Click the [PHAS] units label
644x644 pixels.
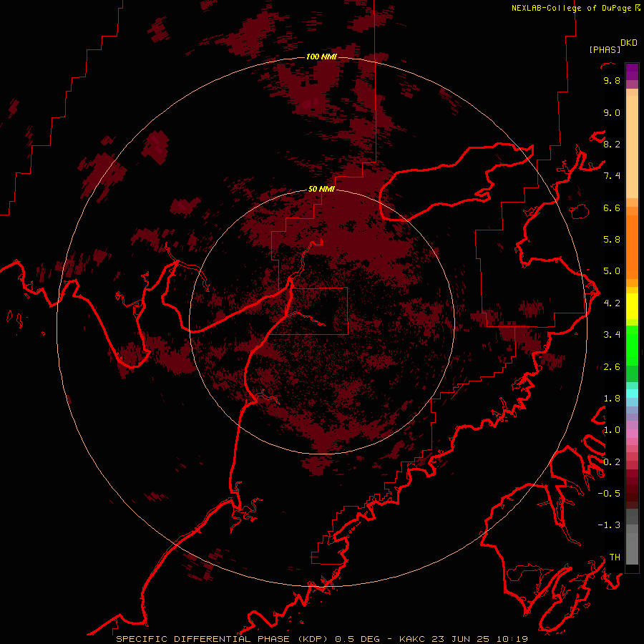(x=605, y=49)
